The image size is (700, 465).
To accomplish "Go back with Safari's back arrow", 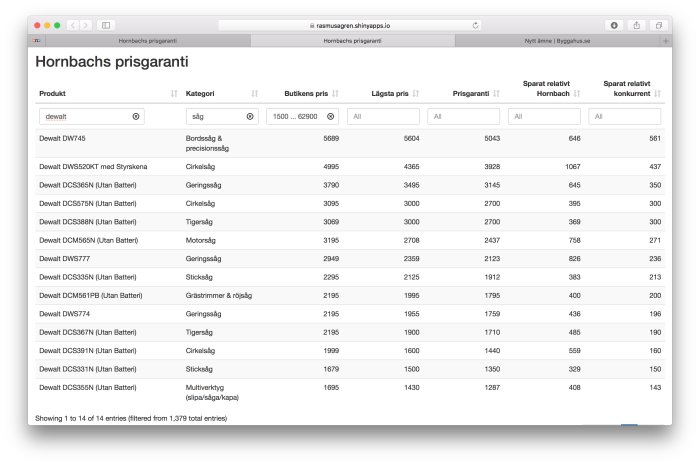I will point(73,25).
